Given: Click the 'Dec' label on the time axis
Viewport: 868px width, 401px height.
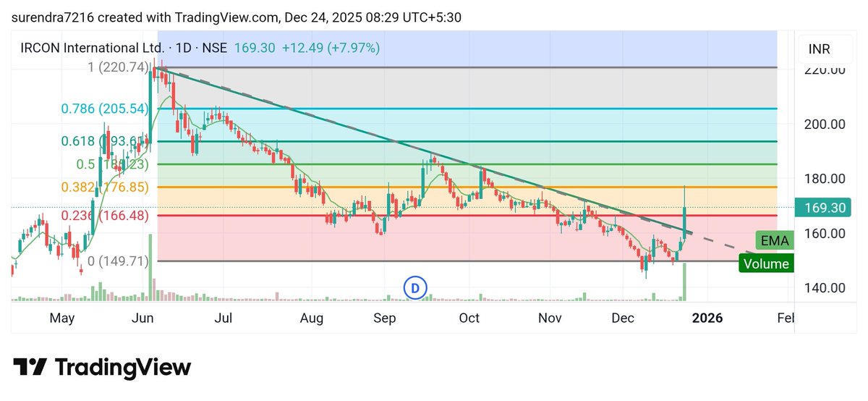Looking at the screenshot, I should coord(623,318).
